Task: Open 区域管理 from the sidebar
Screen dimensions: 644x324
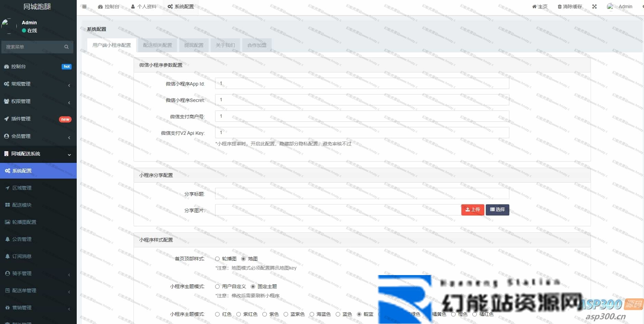Action: click(x=22, y=188)
